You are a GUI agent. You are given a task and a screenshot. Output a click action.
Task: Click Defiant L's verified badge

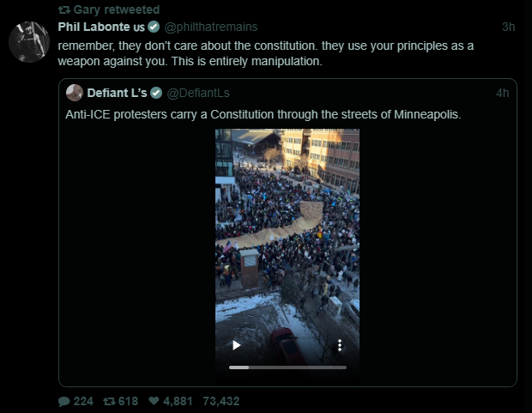pos(156,93)
